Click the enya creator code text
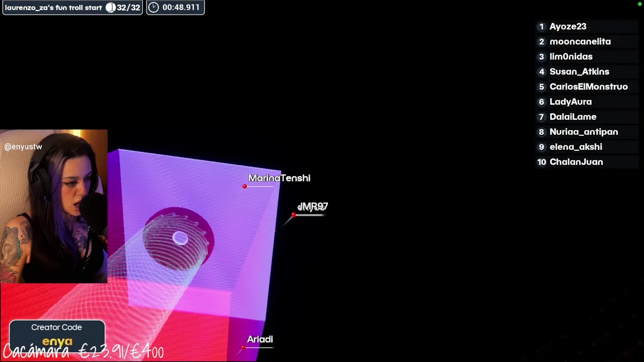 [57, 342]
